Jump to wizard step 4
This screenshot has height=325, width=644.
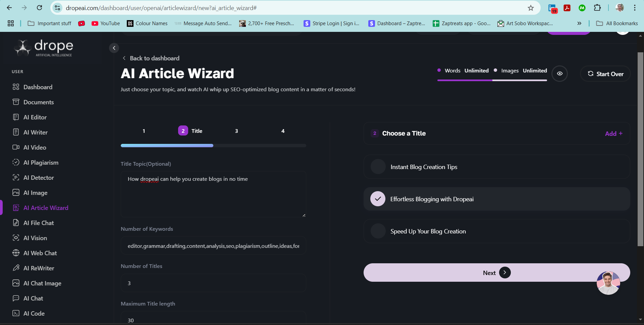point(283,131)
